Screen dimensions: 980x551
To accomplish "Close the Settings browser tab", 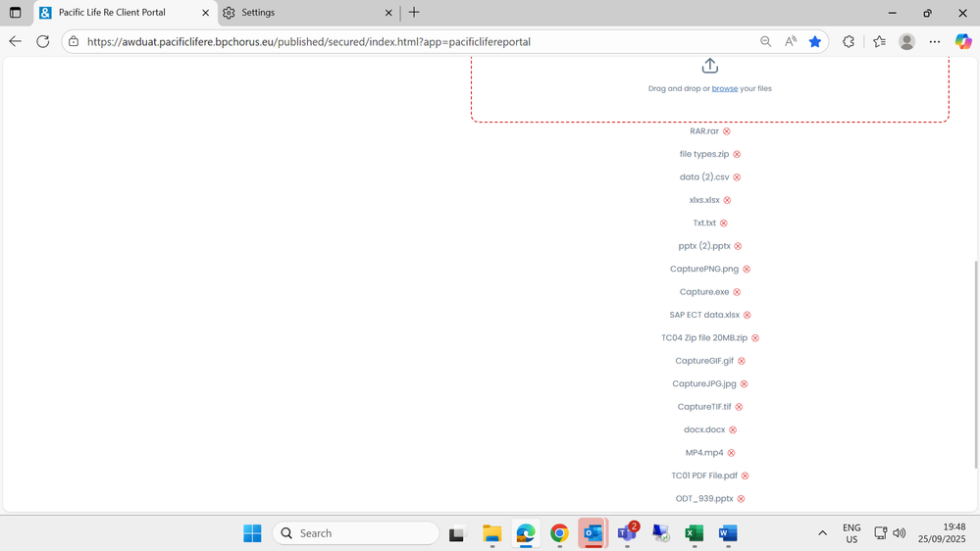I will click(388, 13).
